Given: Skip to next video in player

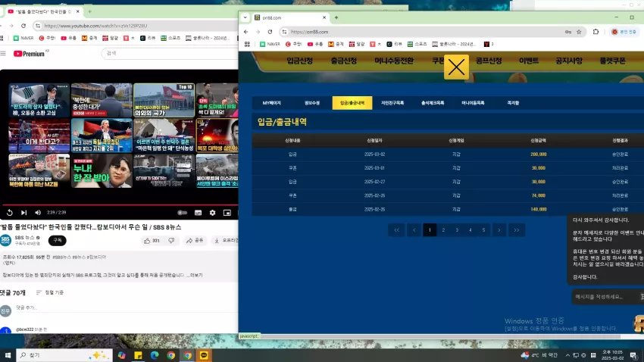Looking at the screenshot, I should [x=23, y=213].
